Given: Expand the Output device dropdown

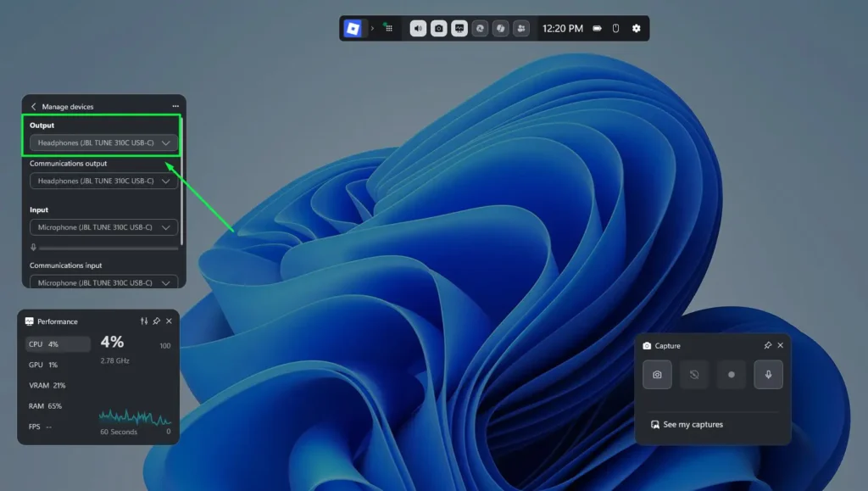Looking at the screenshot, I should 103,143.
